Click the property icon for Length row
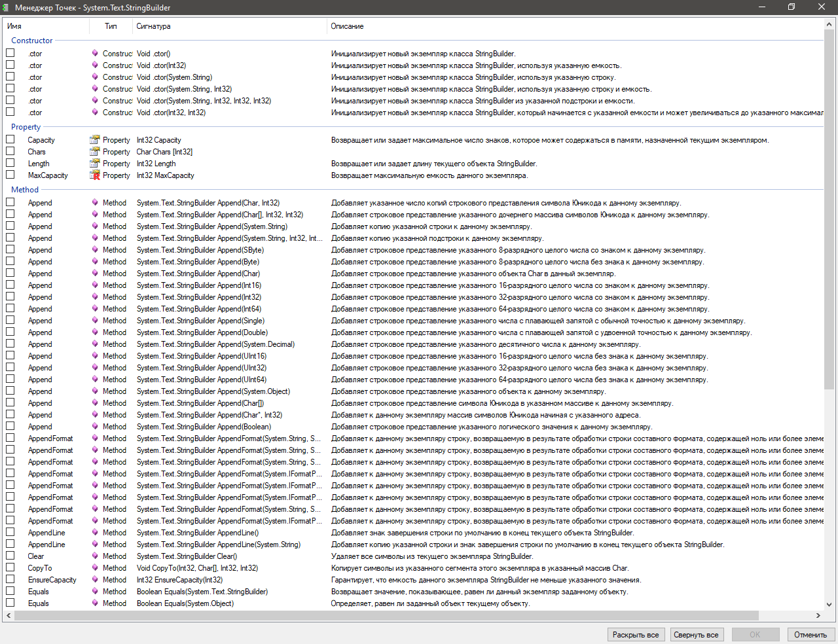This screenshot has height=644, width=838. [95, 164]
